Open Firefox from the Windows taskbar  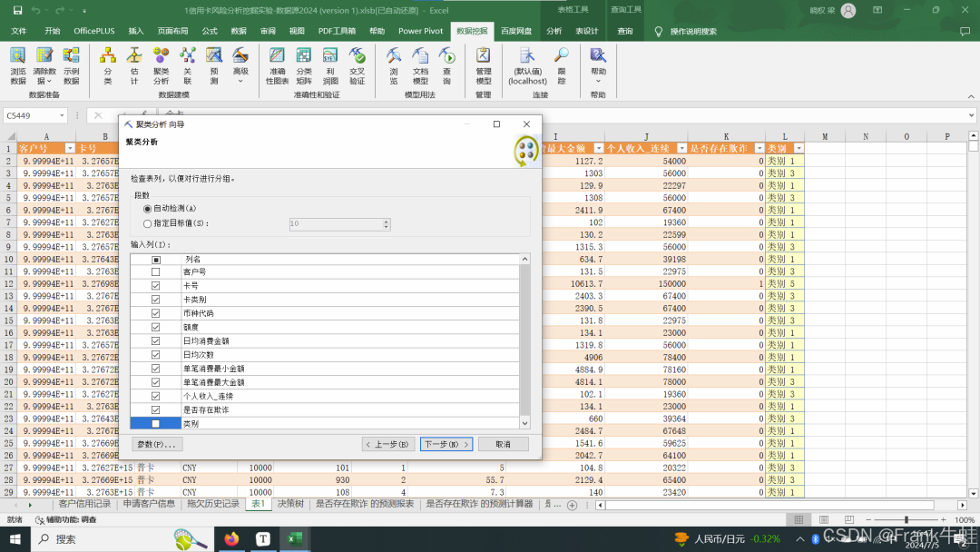(231, 539)
